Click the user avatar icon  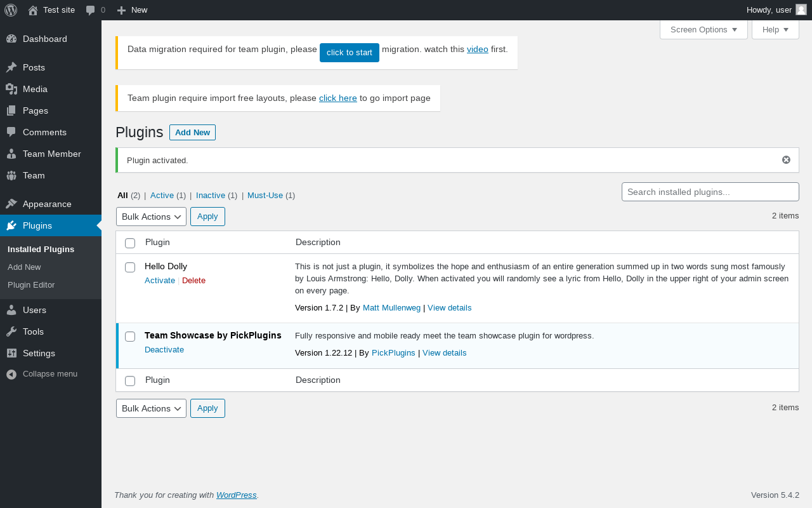click(x=801, y=10)
